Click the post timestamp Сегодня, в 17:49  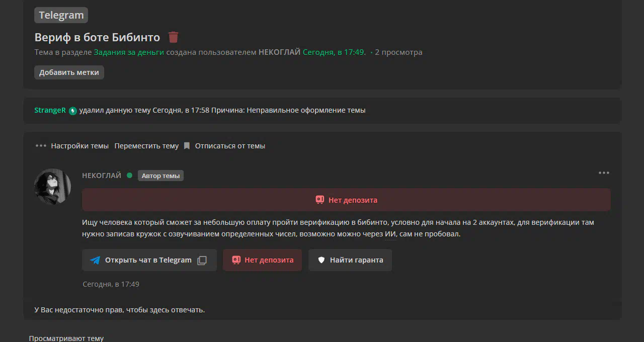point(111,284)
